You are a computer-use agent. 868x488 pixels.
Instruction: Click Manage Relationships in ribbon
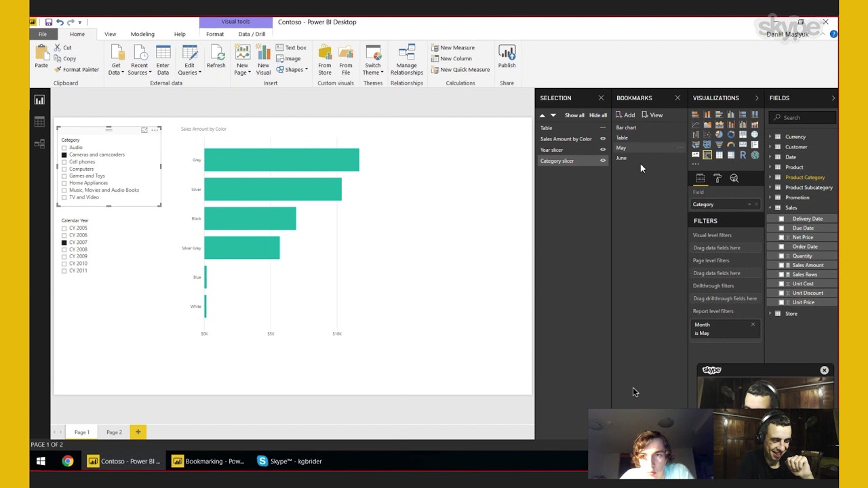coord(406,60)
